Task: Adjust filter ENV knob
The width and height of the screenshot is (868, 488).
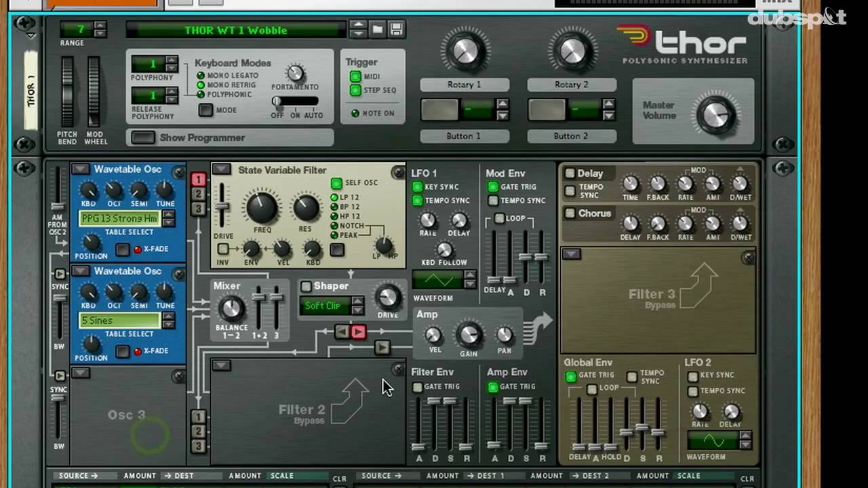Action: 251,249
